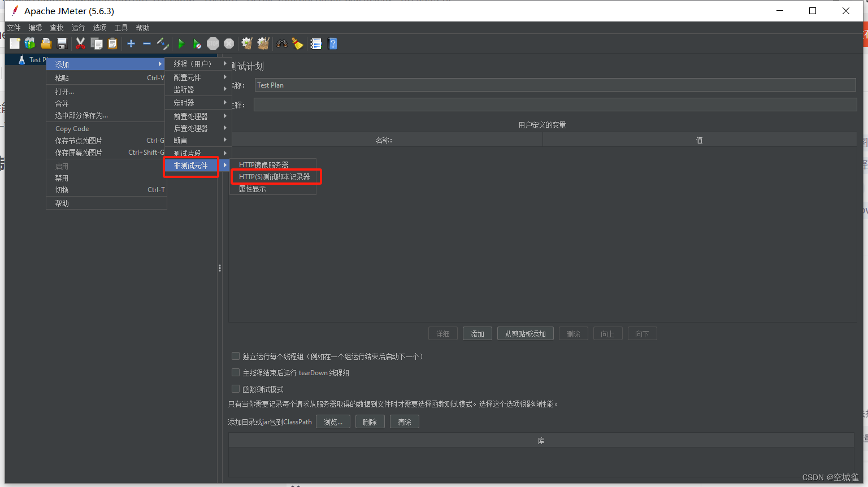Click the Stop test icon

point(213,44)
